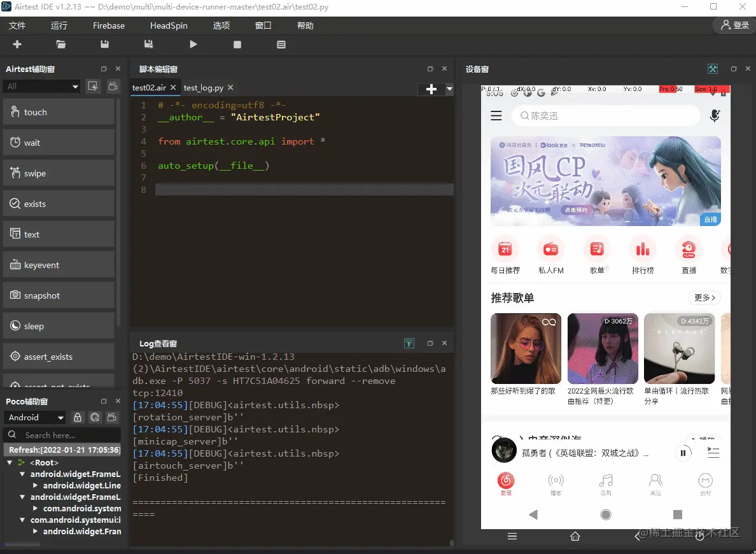Screen dimensions: 756x554
Task: Click the Poco Search here field
Action: [62, 435]
